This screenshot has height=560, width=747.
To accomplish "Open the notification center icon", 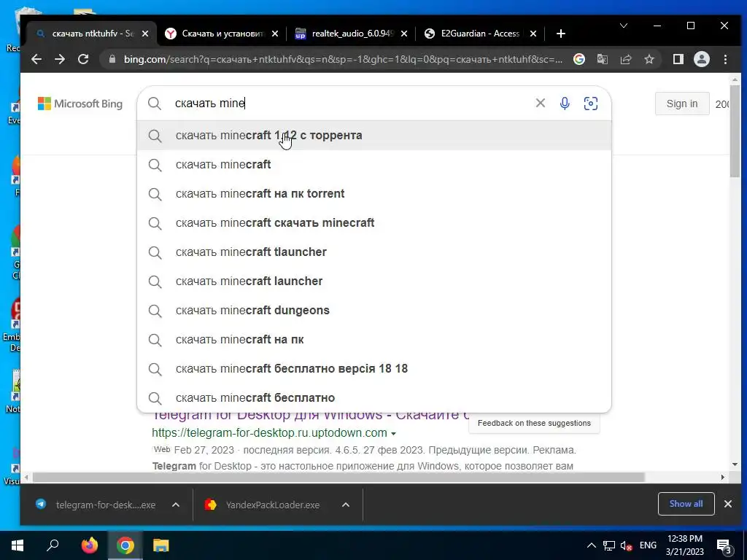I will click(724, 545).
